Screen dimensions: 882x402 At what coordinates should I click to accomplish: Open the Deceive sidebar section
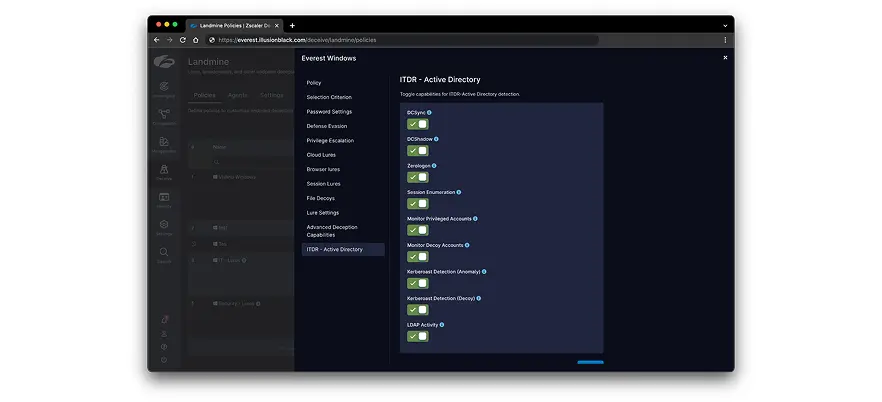click(164, 172)
